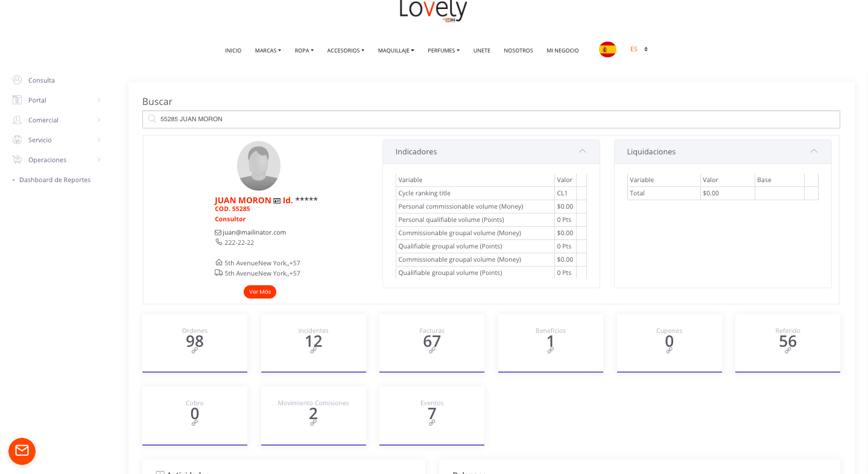Screen dimensions: 868x474
Task: Click the Total row in Liquidaciones
Action: pos(723,193)
